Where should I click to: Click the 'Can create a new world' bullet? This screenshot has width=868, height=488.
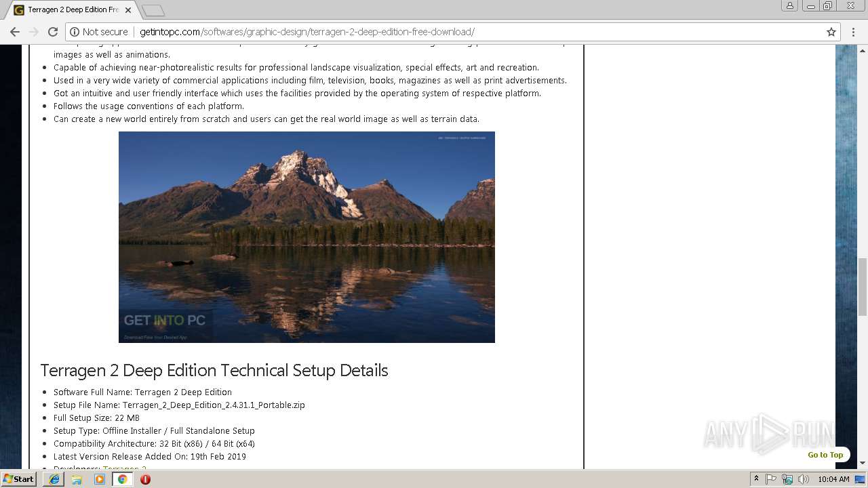pyautogui.click(x=267, y=119)
